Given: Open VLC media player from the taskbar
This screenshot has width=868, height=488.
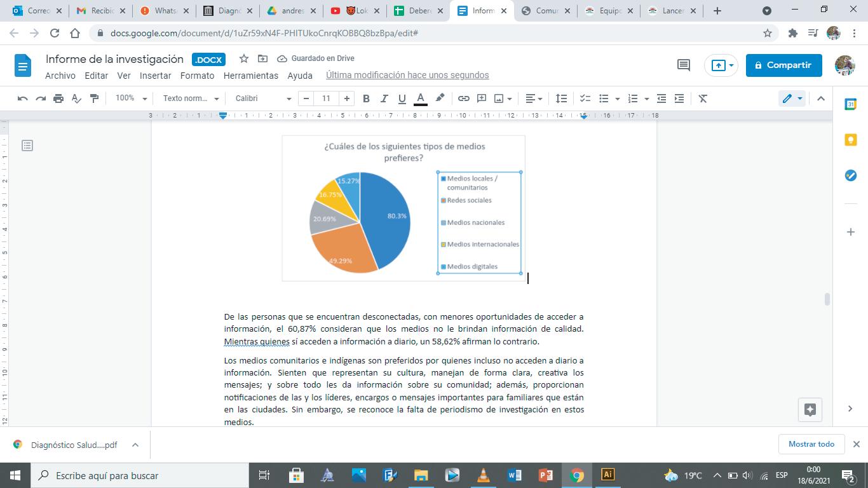Looking at the screenshot, I should [x=484, y=475].
